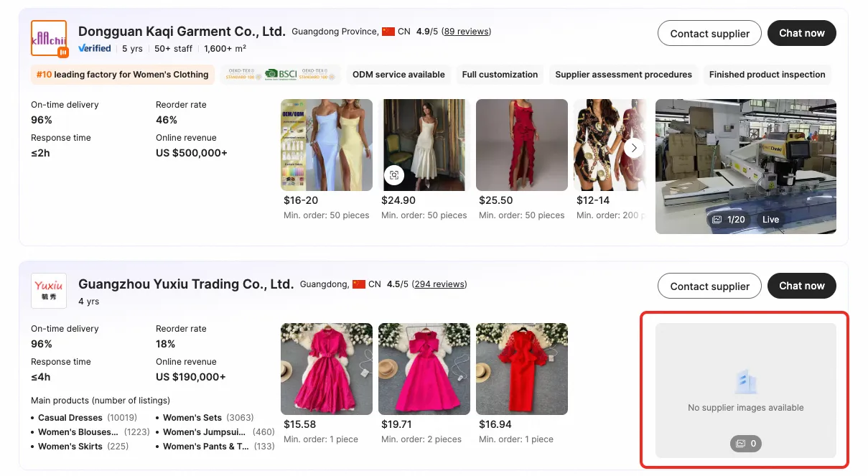Click the Dongguan Kaqi Garment company logo

[x=49, y=39]
